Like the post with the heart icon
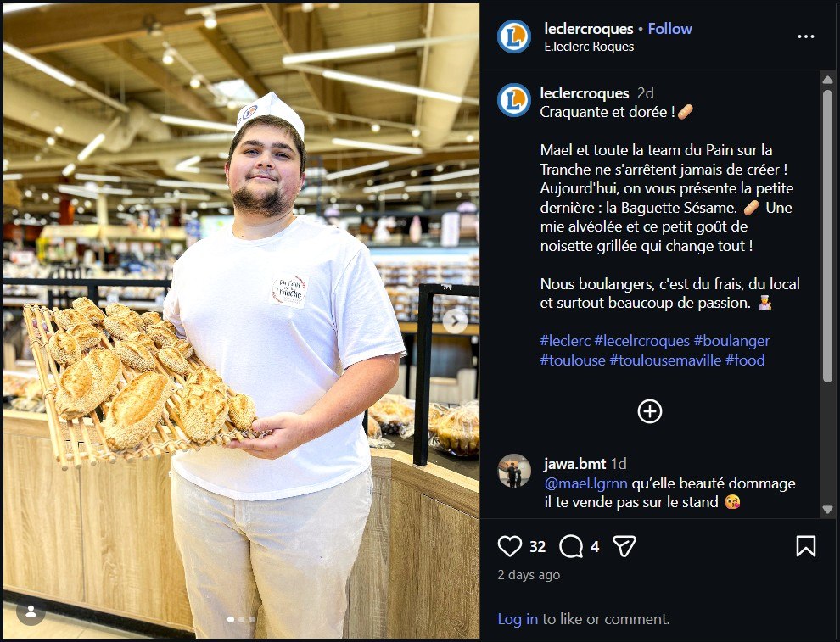The height and width of the screenshot is (642, 840). click(x=510, y=546)
